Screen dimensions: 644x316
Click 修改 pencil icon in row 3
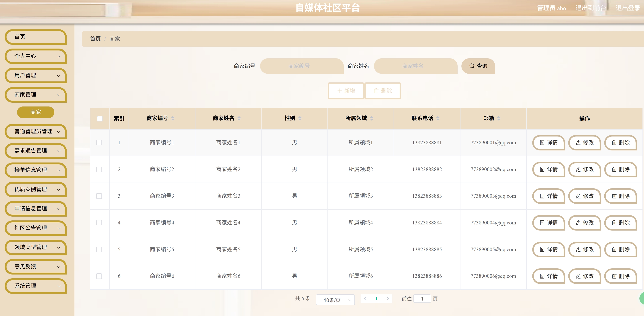[x=578, y=196]
